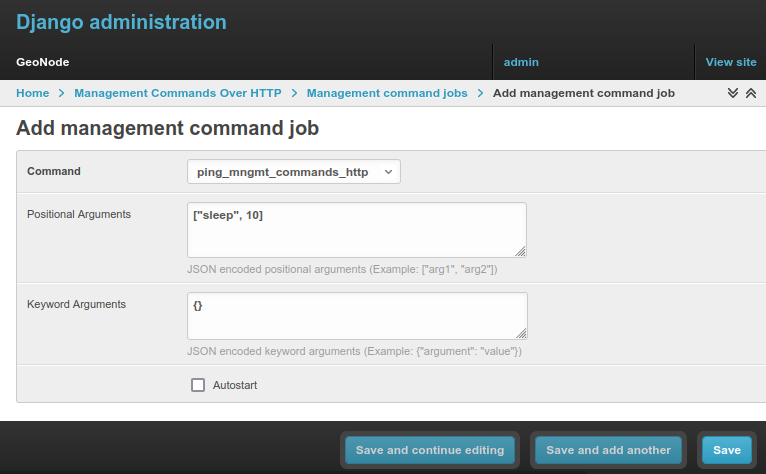Screen dimensions: 766x474
Task: Open Management Commands Over HTTP breadcrumb
Action: tap(178, 93)
